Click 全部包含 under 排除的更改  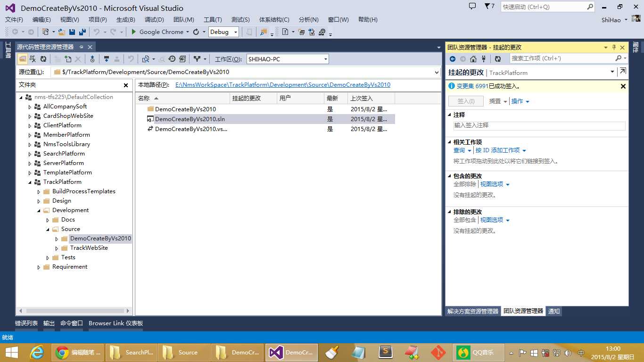pyautogui.click(x=465, y=220)
